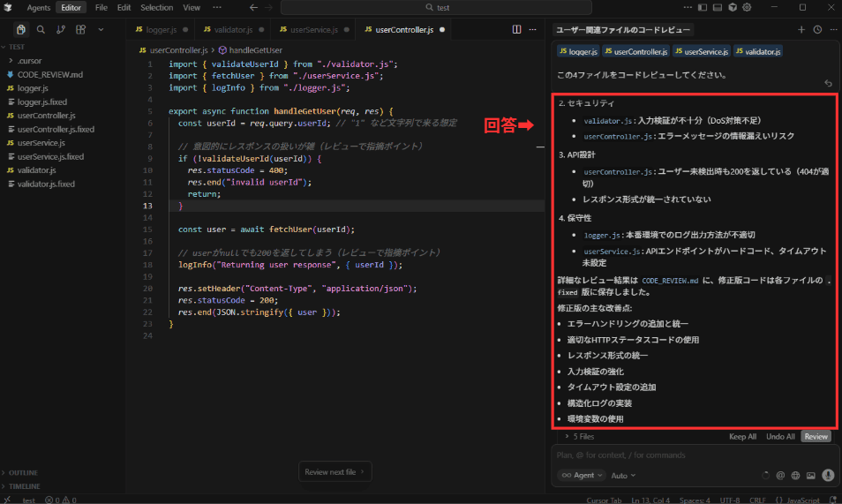Click the attach image icon in chat
The height and width of the screenshot is (504, 842).
coord(811,475)
